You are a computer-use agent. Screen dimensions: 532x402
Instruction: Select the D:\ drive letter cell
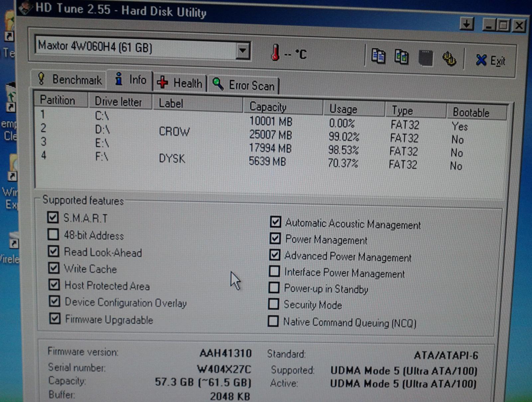(102, 129)
